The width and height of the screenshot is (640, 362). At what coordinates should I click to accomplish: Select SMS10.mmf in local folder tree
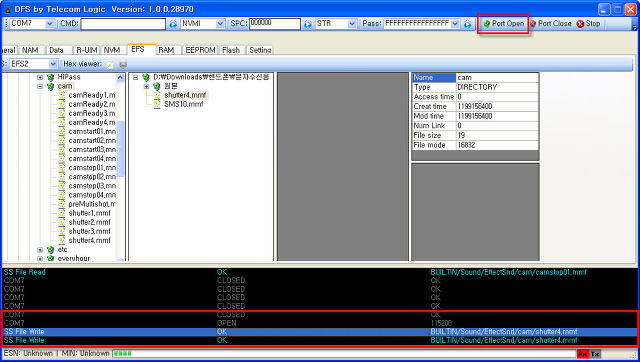pyautogui.click(x=184, y=104)
